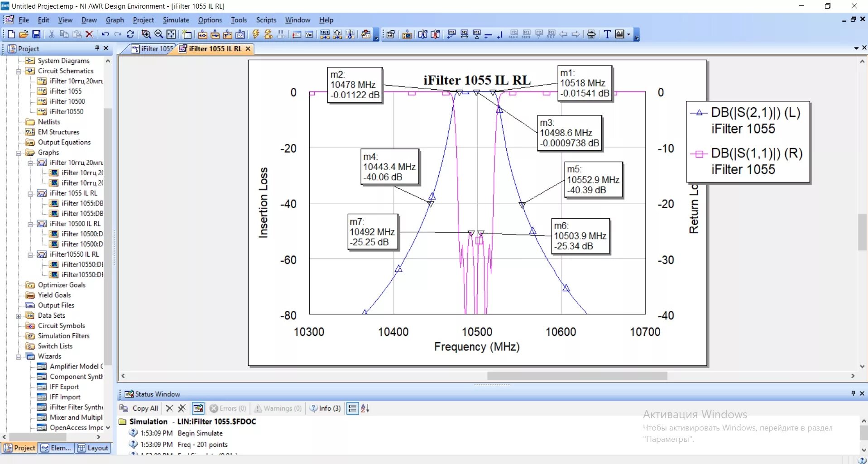The width and height of the screenshot is (868, 464).
Task: Open the Scripts menu
Action: [x=266, y=20]
